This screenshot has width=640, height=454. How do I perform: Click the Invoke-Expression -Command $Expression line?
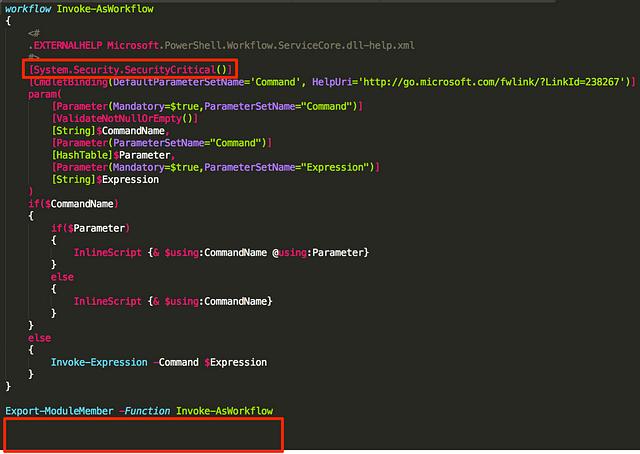159,362
